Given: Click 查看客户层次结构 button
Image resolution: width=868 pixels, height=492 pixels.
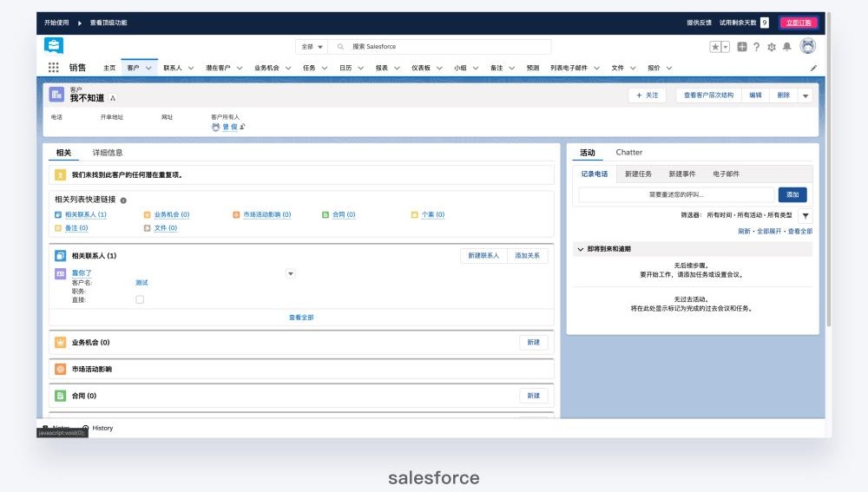Looking at the screenshot, I should [x=708, y=95].
